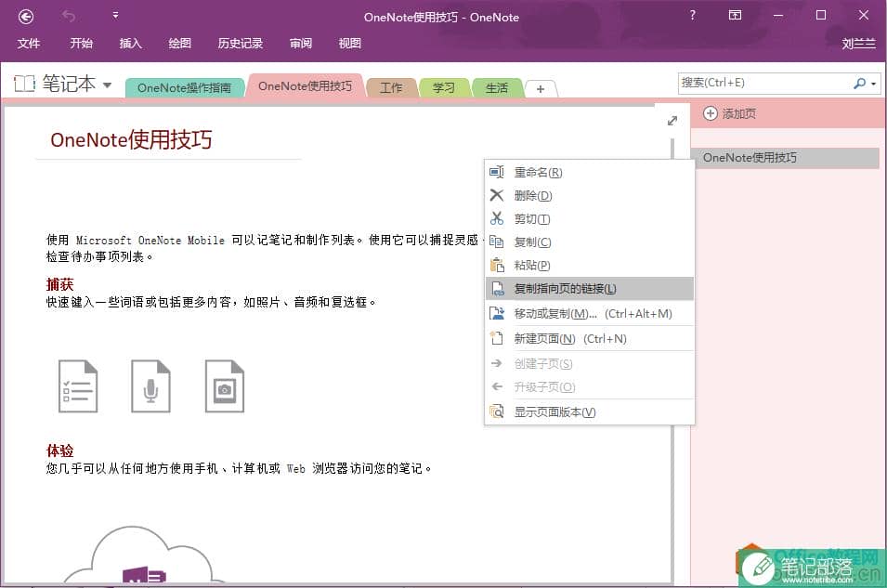
Task: Click the search magnifier icon
Action: pos(859,84)
